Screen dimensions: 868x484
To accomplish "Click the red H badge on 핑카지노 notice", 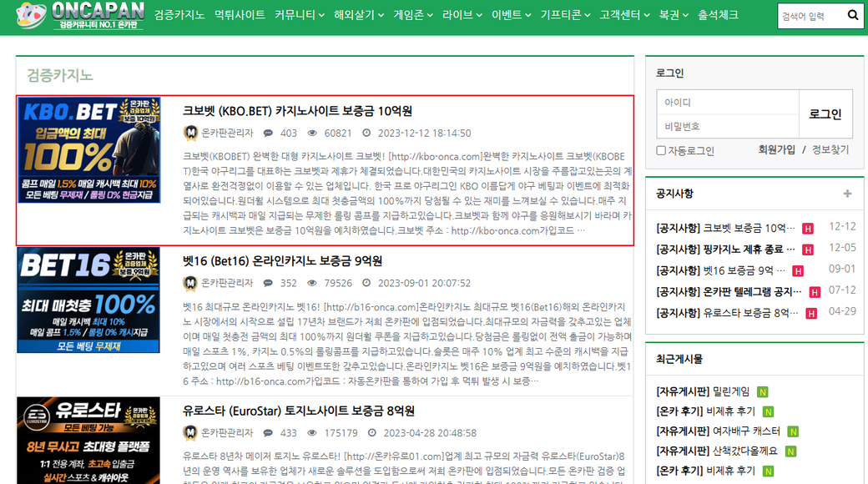I will [807, 250].
